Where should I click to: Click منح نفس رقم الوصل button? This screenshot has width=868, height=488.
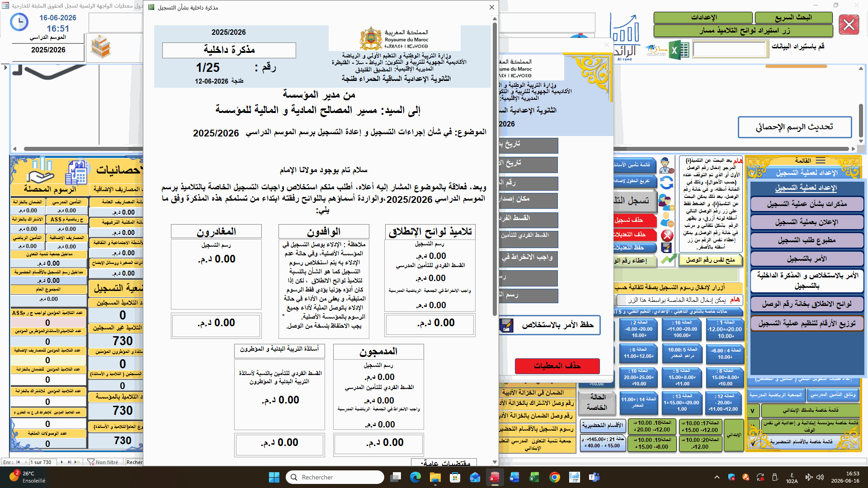click(x=710, y=260)
